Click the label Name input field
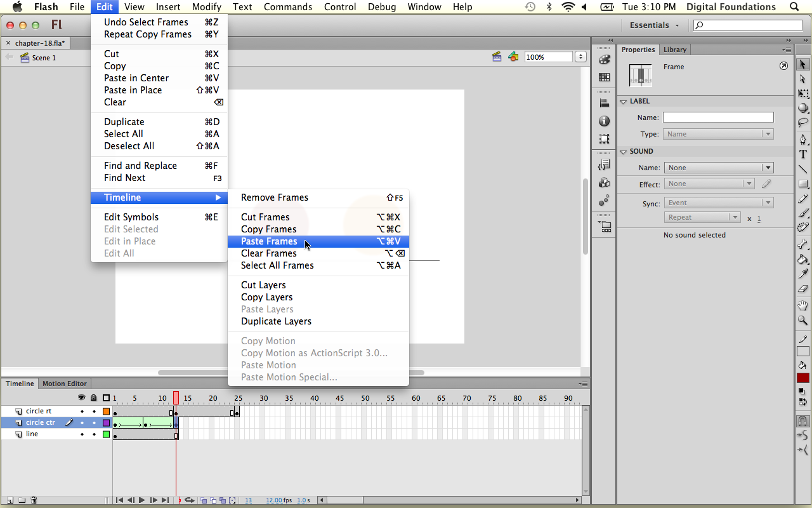 coord(717,117)
